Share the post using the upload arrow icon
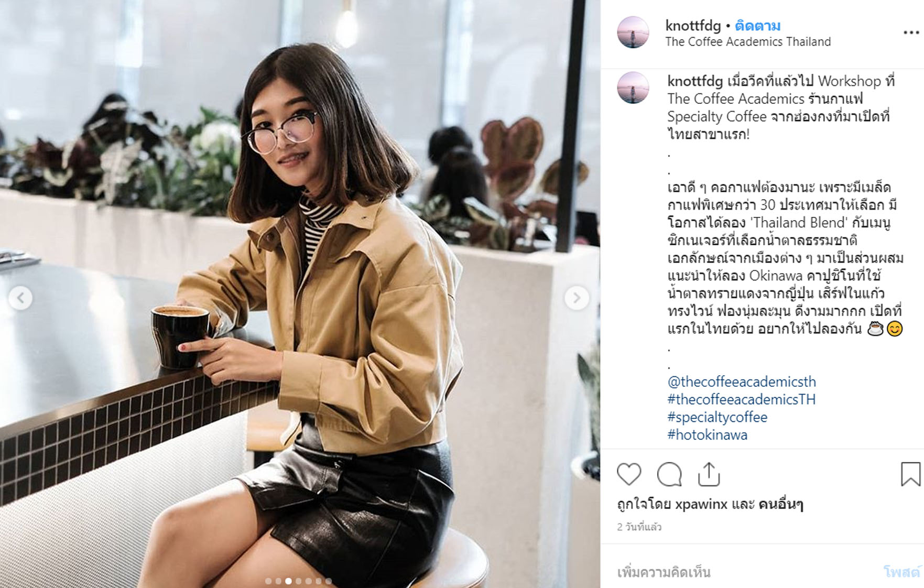The height and width of the screenshot is (588, 924). pyautogui.click(x=709, y=474)
